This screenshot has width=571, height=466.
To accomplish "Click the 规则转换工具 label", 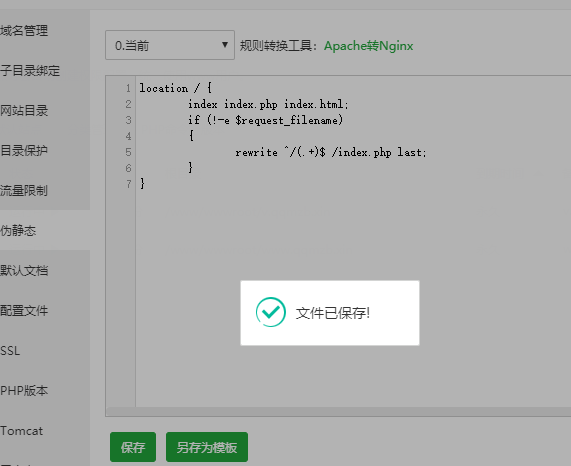I will point(279,46).
